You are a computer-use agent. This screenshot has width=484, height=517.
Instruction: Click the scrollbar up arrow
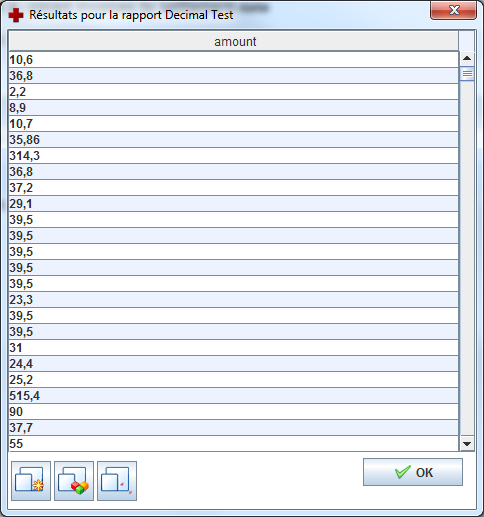click(467, 58)
